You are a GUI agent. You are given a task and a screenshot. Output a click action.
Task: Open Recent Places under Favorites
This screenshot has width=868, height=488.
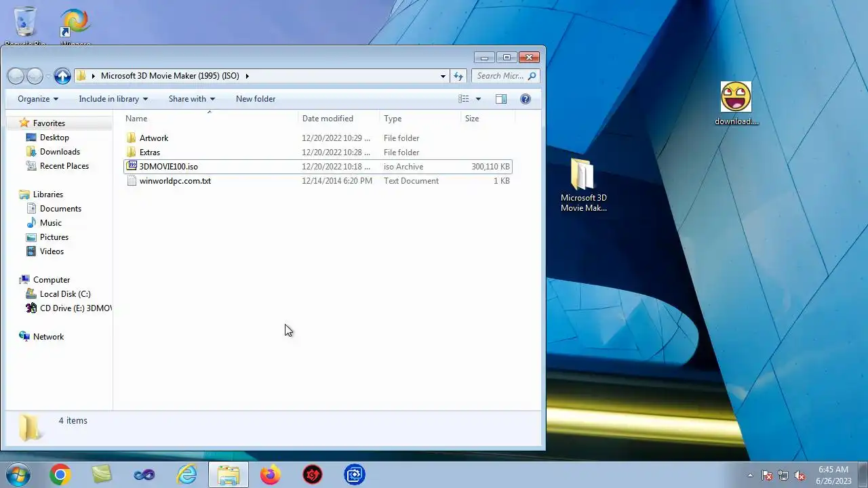(x=64, y=166)
